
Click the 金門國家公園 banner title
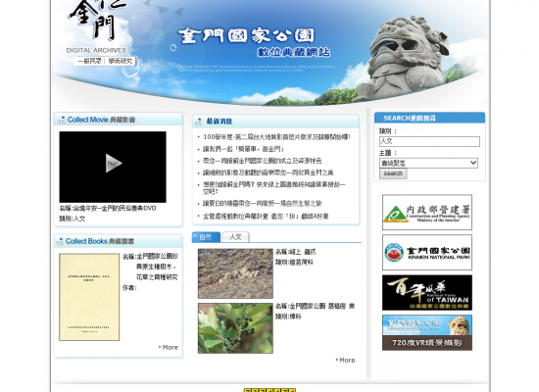tap(246, 35)
